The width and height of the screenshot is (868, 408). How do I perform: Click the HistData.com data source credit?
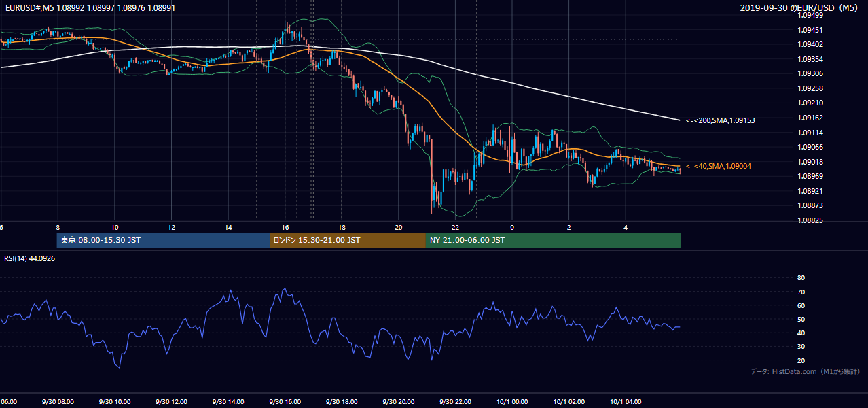click(x=805, y=371)
